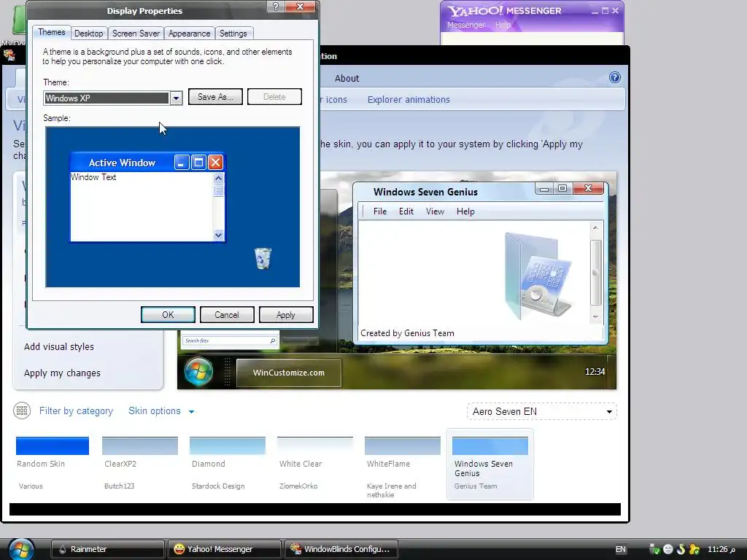The height and width of the screenshot is (560, 747).
Task: Click the Recycle Bin in theme sample
Action: [x=263, y=259]
